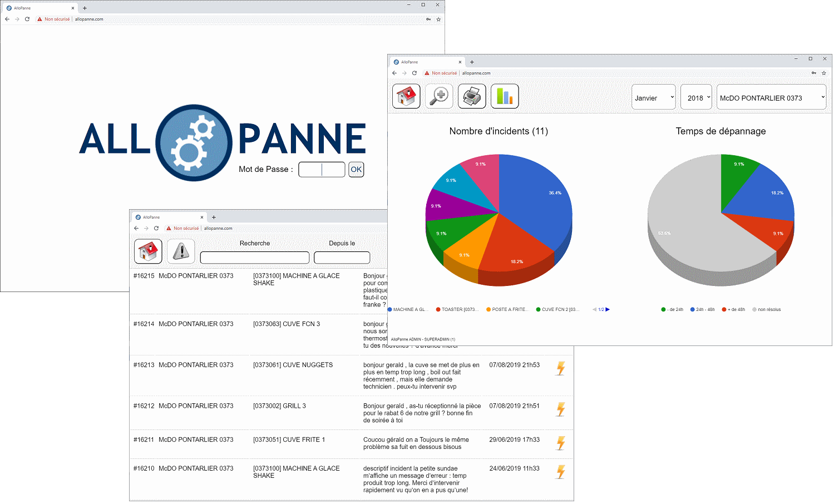
Task: Open a new tab in the login window
Action: click(x=85, y=8)
